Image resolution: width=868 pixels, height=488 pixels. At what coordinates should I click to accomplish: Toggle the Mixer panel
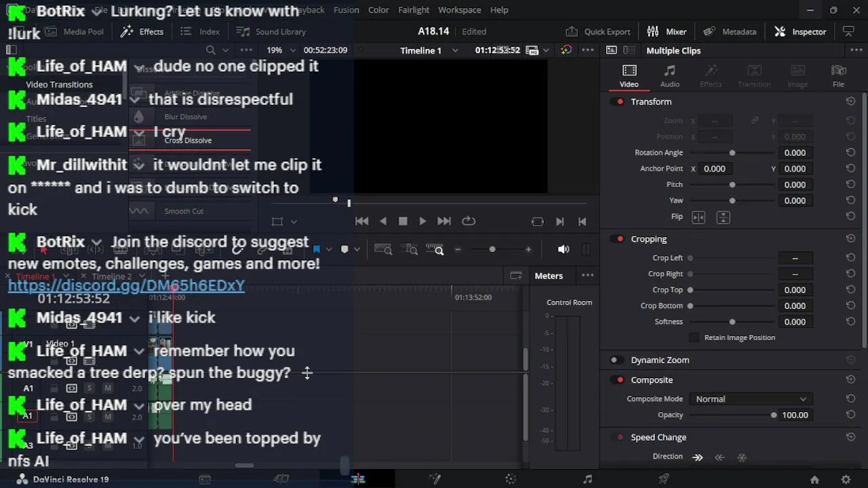(x=667, y=31)
